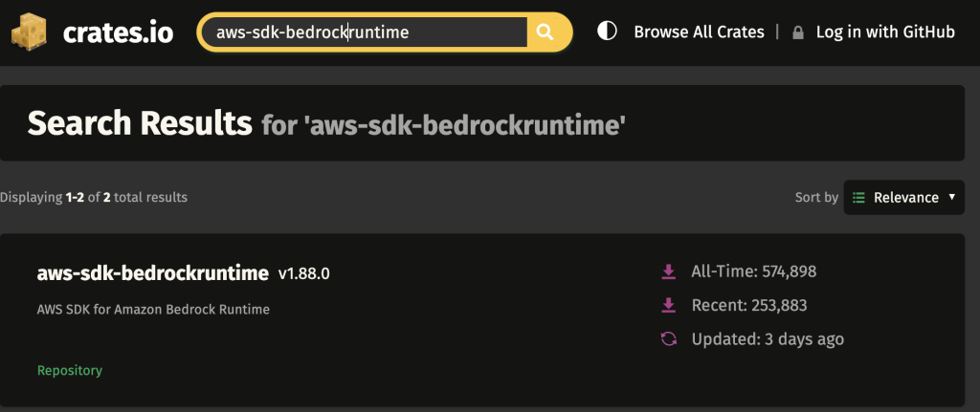Select the crate description 'AWS SDK for Amazon Bedrock Runtime'
Image resolution: width=980 pixels, height=412 pixels.
tap(153, 309)
